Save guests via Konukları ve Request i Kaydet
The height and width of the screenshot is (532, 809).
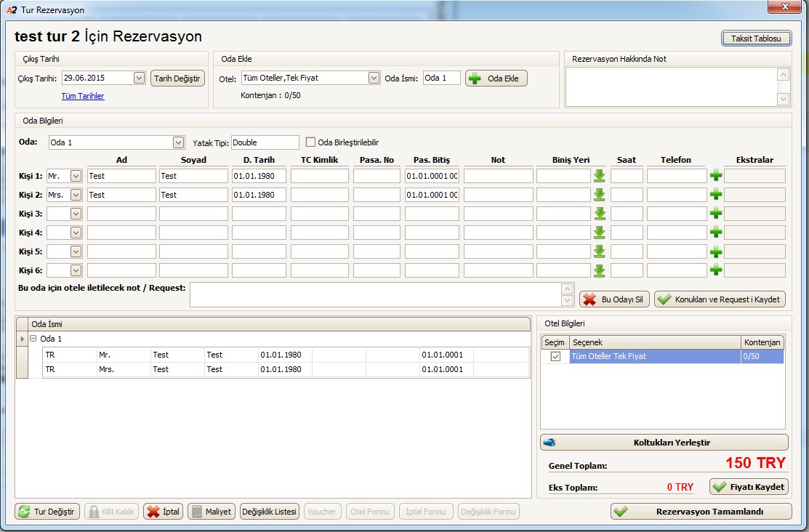(x=720, y=299)
